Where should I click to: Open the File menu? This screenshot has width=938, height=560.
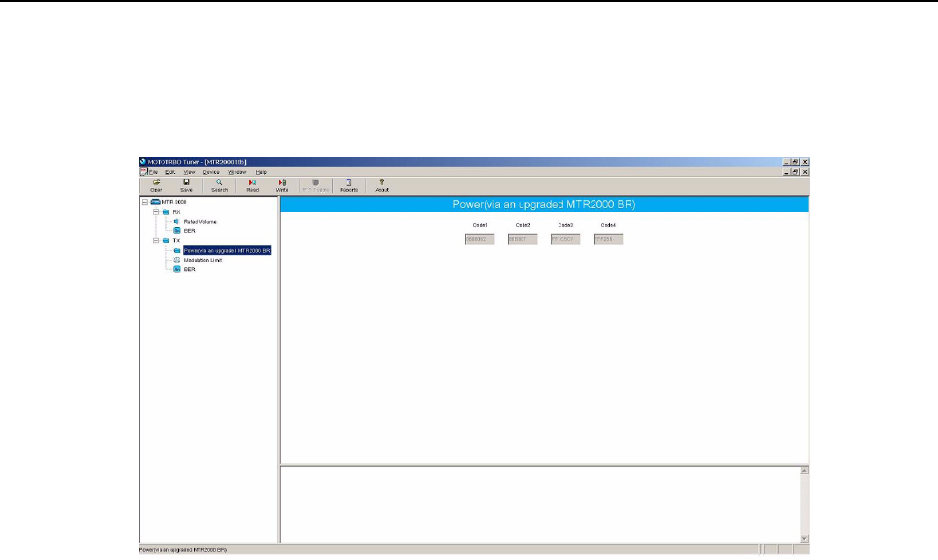[x=153, y=172]
